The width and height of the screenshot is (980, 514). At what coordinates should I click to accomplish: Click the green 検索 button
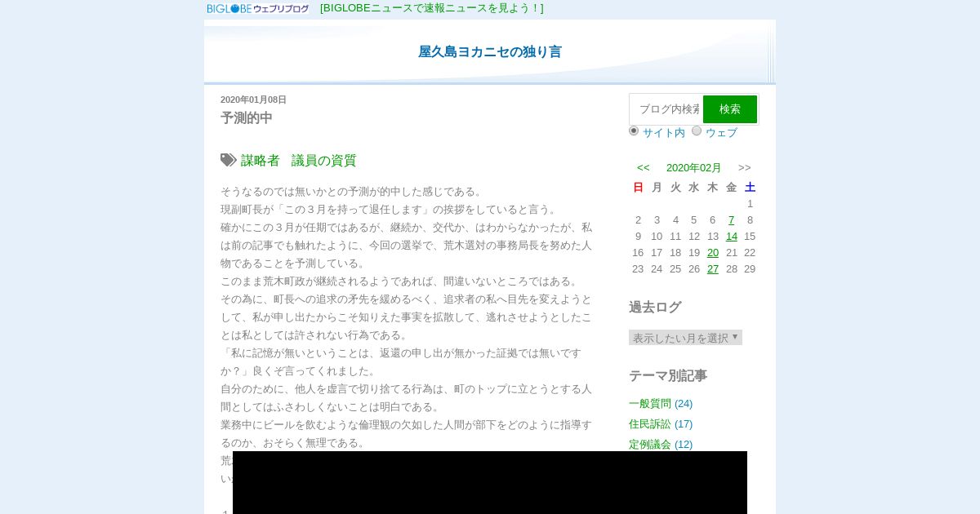click(730, 109)
